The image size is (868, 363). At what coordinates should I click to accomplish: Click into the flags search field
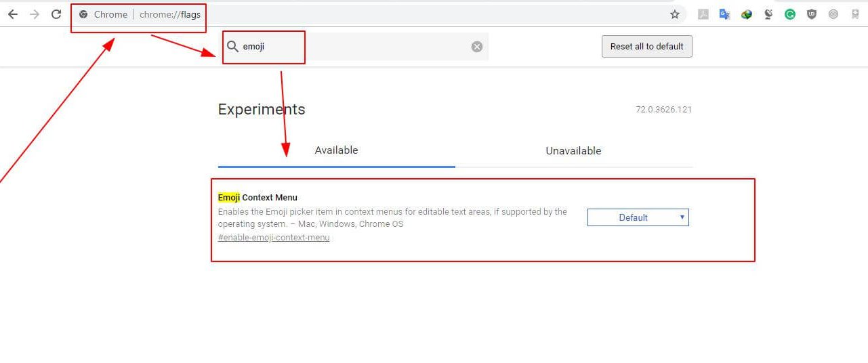(x=356, y=47)
